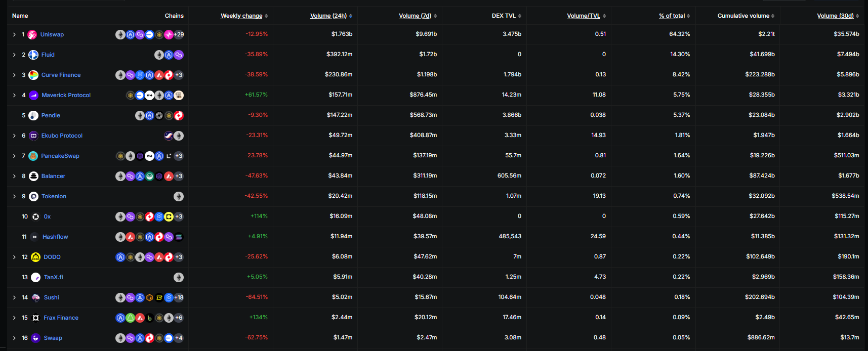Image resolution: width=868 pixels, height=351 pixels.
Task: Click the 64.32% of total value
Action: pos(680,34)
